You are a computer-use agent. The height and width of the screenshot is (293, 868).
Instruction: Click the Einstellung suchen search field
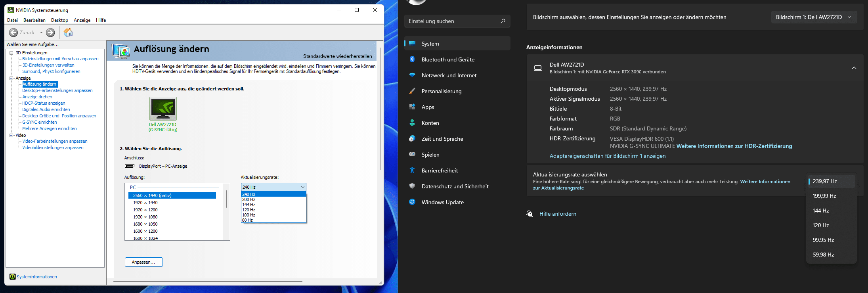[x=457, y=21]
